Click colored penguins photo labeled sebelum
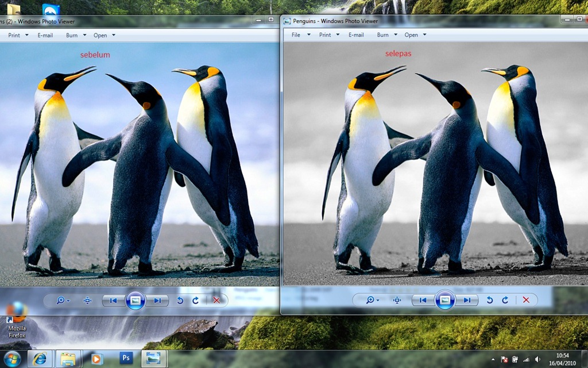The height and width of the screenshot is (368, 588). coord(140,164)
